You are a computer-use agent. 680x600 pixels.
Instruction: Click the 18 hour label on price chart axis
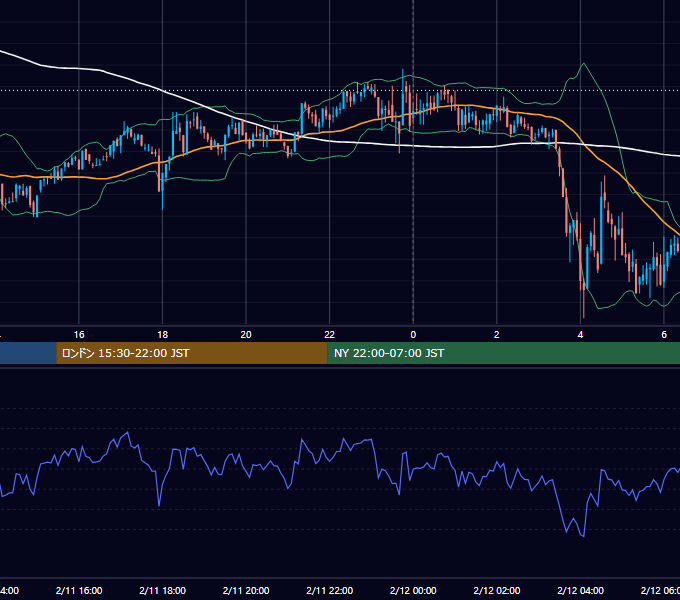[x=162, y=335]
